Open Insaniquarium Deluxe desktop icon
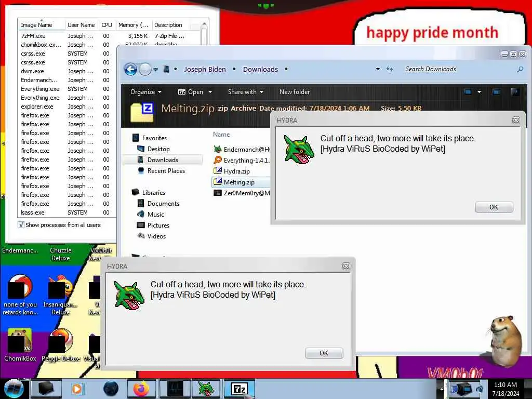The image size is (532, 399). point(61,295)
